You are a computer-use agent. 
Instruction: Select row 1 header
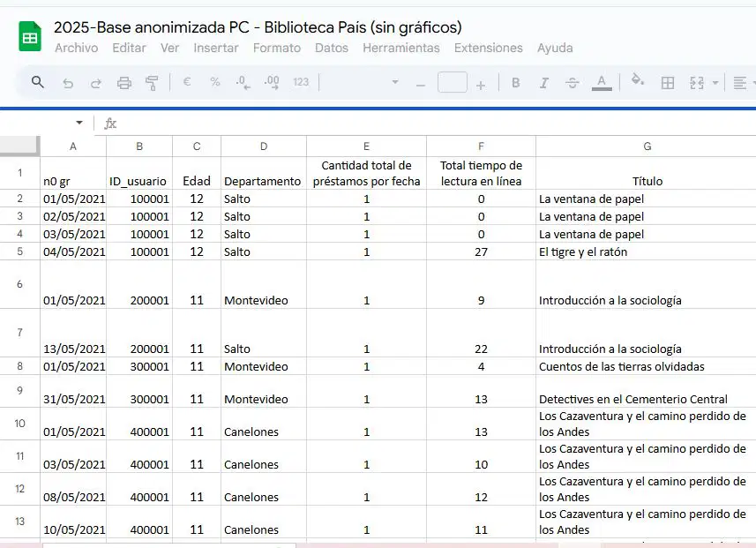19,173
